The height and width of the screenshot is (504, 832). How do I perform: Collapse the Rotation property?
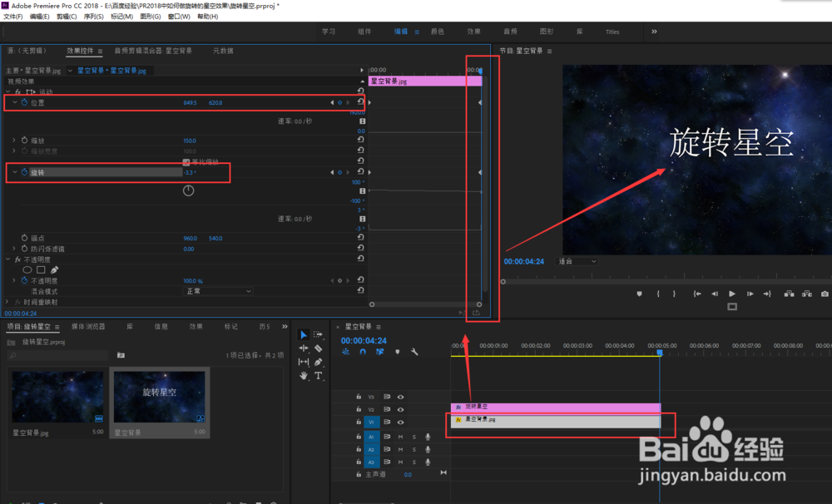(15, 172)
